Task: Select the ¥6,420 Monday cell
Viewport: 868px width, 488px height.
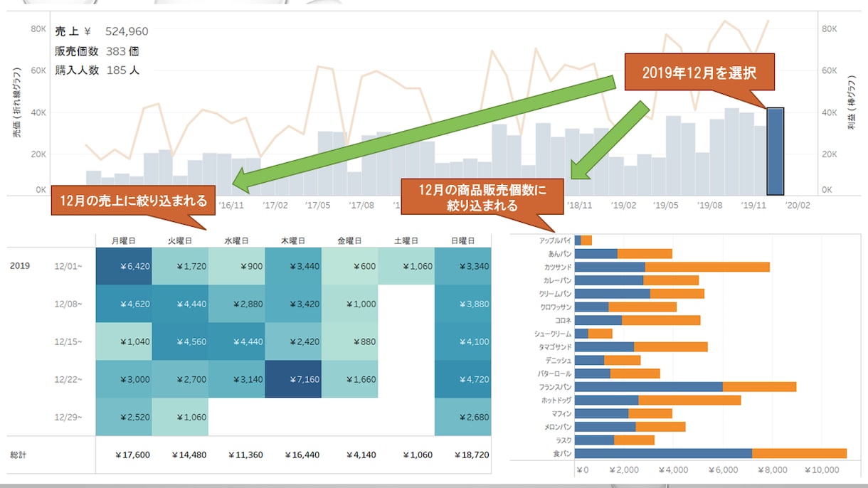Action: (x=124, y=266)
